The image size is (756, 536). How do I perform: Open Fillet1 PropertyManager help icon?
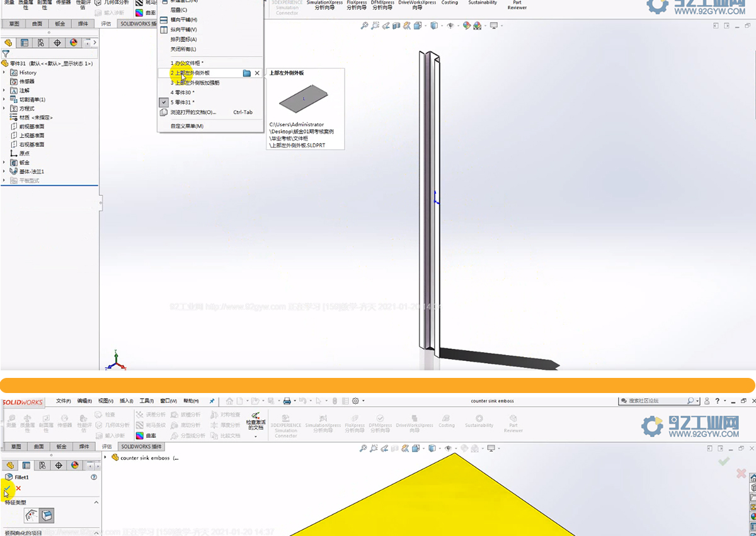[x=94, y=477]
